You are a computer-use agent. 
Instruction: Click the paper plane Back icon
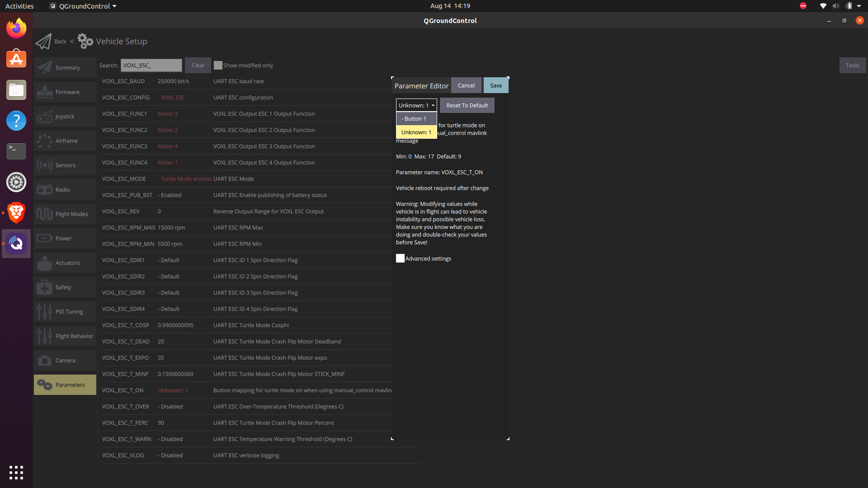pos(43,42)
